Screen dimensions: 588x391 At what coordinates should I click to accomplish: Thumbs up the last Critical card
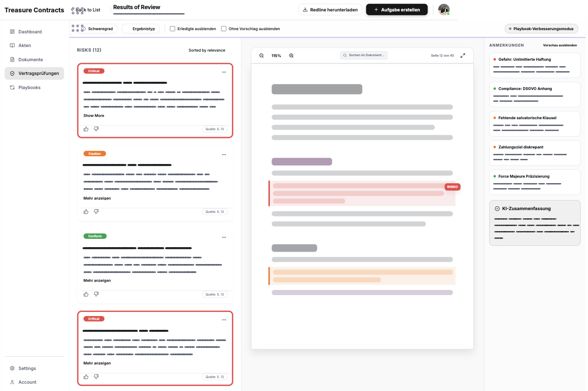click(86, 376)
